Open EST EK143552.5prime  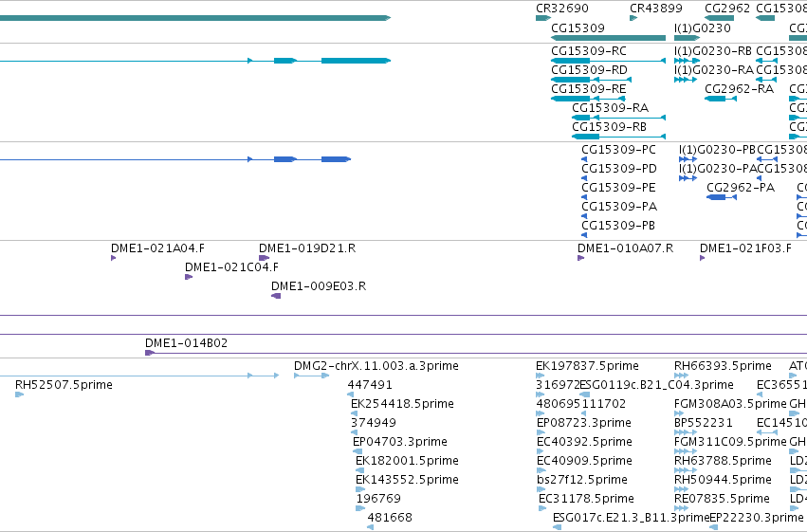pyautogui.click(x=407, y=480)
